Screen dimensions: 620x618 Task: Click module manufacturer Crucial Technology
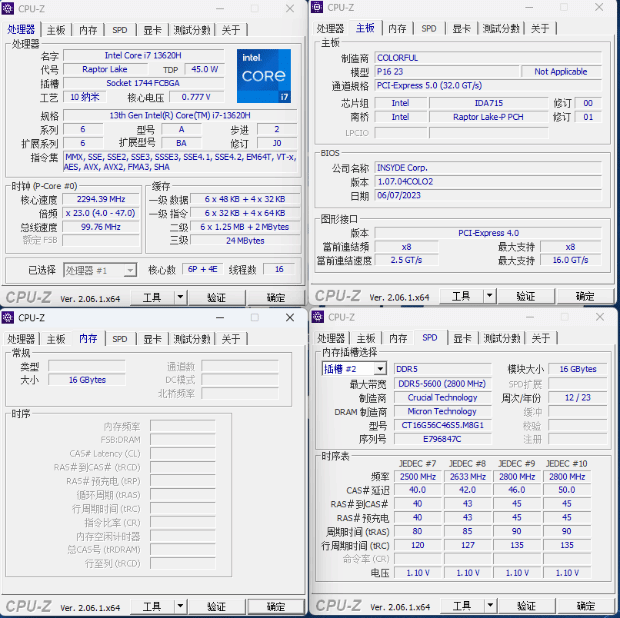(442, 397)
